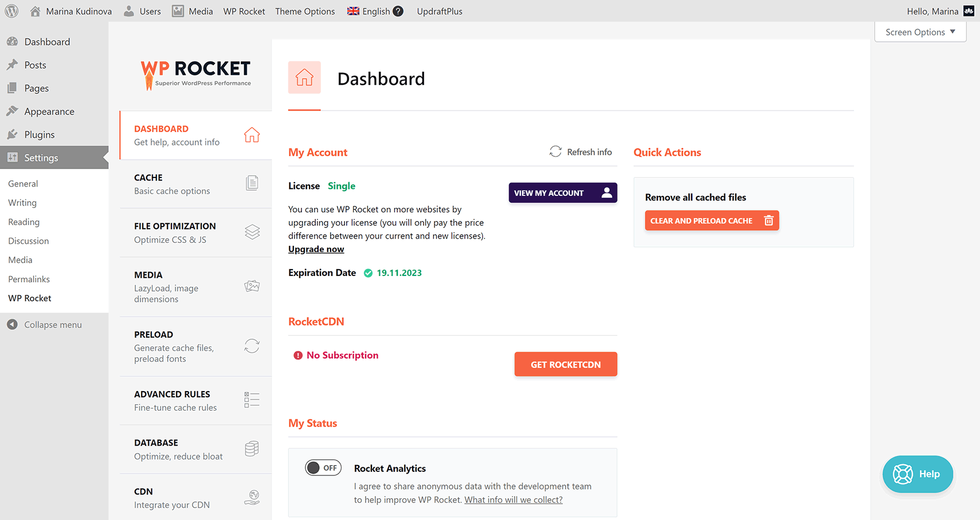Switch to the FILE OPTIMIZATION tab
The image size is (980, 520).
[x=196, y=233]
